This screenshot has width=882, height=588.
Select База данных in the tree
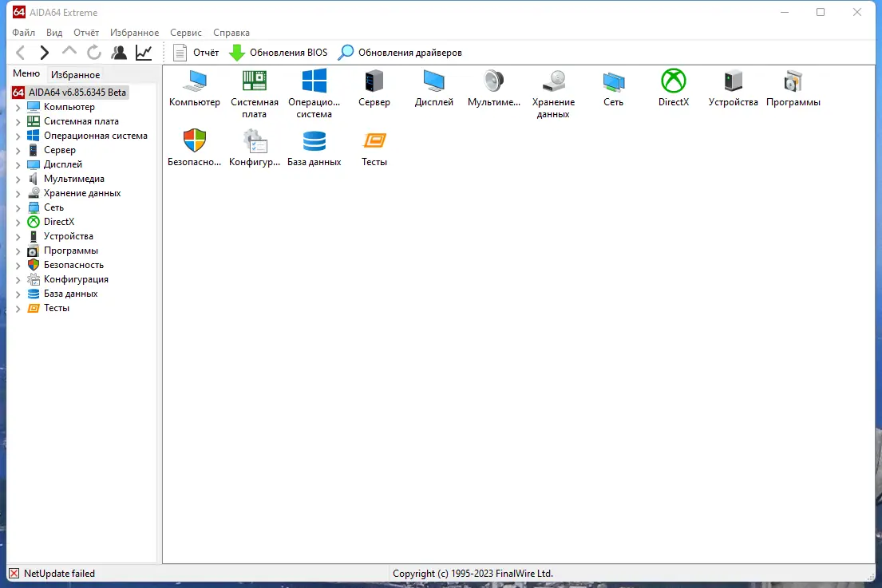coord(71,294)
